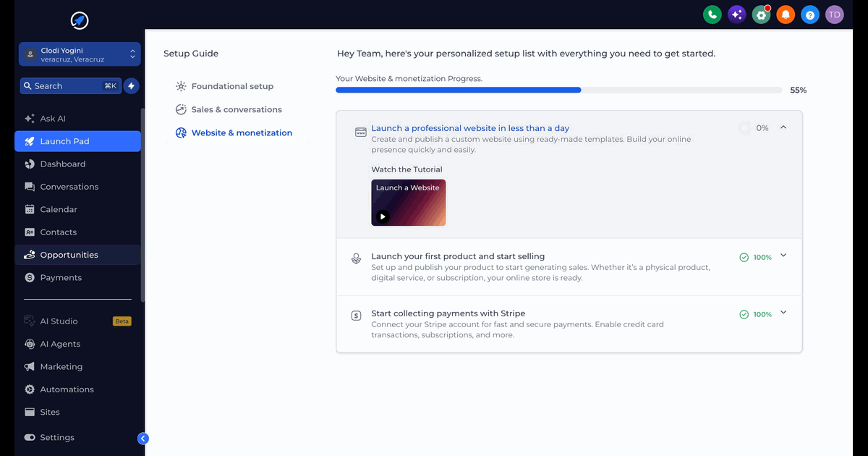Image resolution: width=868 pixels, height=456 pixels.
Task: Click the rocket logo at top left
Action: click(x=80, y=20)
